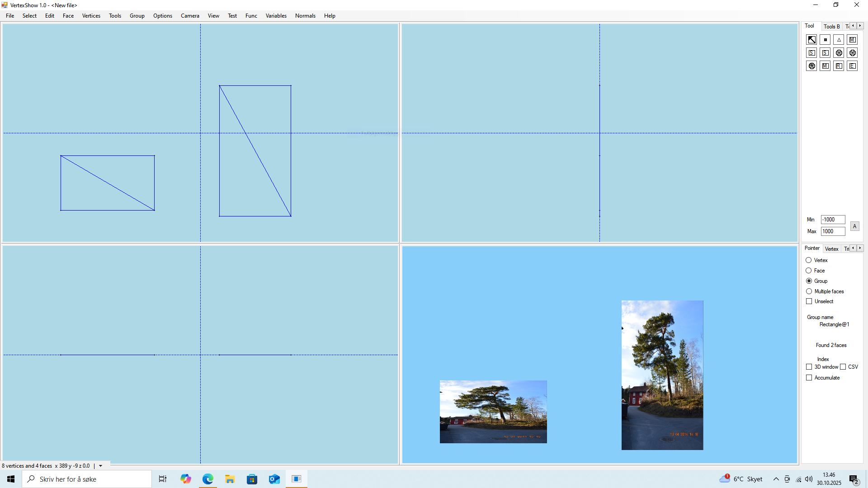Open the Vertices menu
This screenshot has height=488, width=868.
pyautogui.click(x=91, y=16)
